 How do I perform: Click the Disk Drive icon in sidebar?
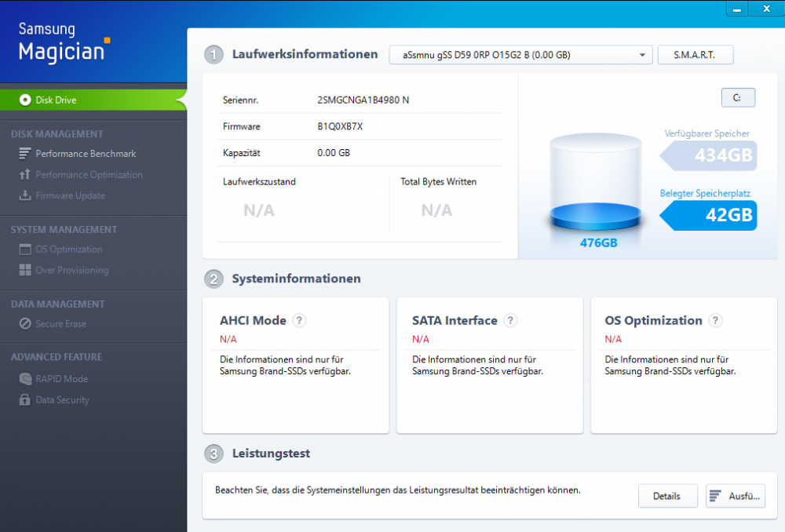point(25,100)
